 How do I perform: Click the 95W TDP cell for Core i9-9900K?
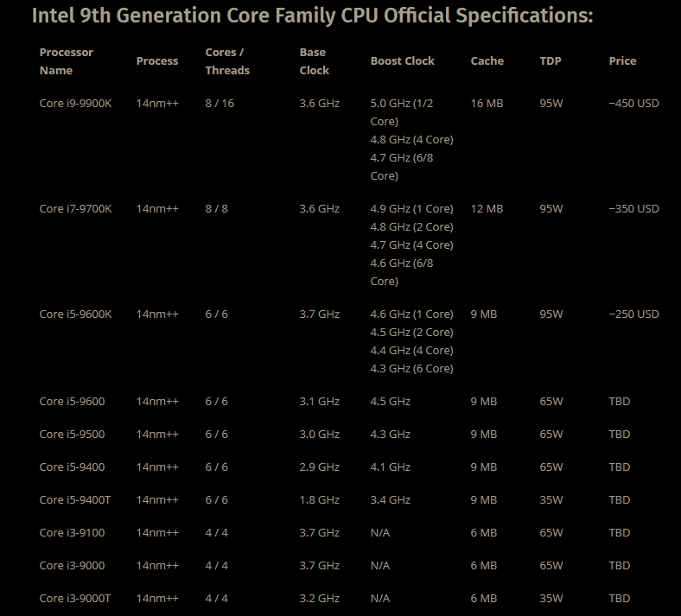pos(551,104)
